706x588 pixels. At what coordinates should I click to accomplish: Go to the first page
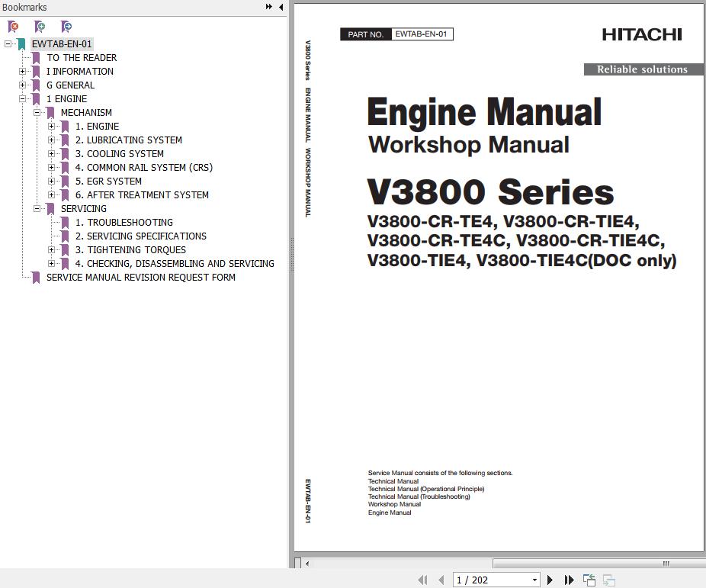coord(422,580)
